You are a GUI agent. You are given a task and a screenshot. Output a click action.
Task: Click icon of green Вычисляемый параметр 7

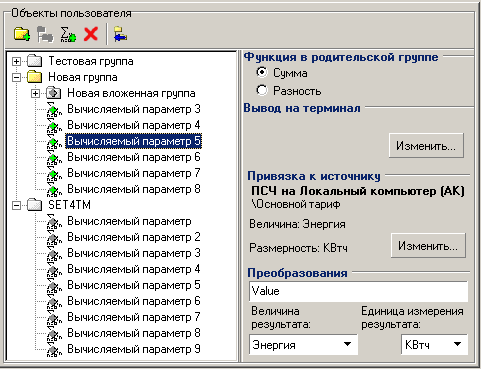point(54,174)
